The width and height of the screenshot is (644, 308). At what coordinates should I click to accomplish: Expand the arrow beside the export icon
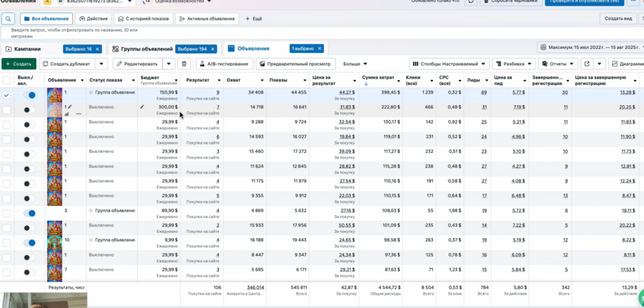pyautogui.click(x=599, y=64)
